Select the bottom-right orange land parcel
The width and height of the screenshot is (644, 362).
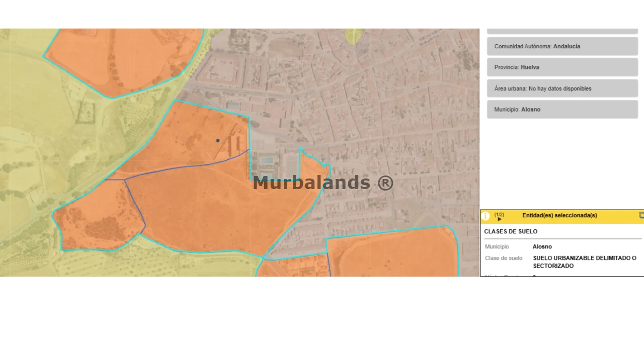[392, 254]
